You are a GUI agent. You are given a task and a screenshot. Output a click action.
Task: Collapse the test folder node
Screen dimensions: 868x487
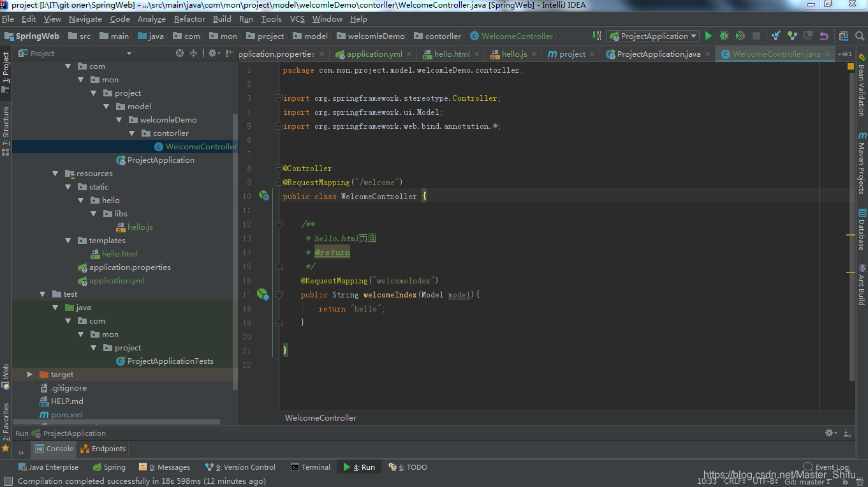43,294
